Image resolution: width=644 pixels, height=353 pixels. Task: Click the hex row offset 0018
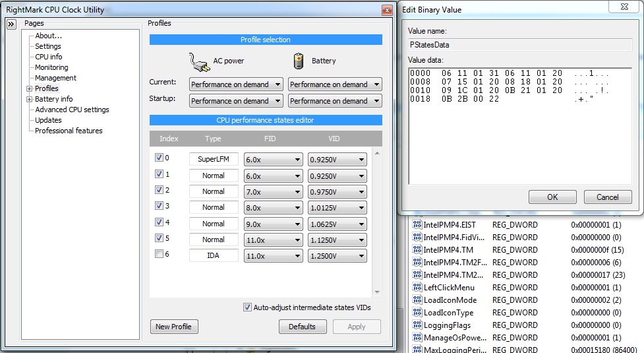coord(420,98)
